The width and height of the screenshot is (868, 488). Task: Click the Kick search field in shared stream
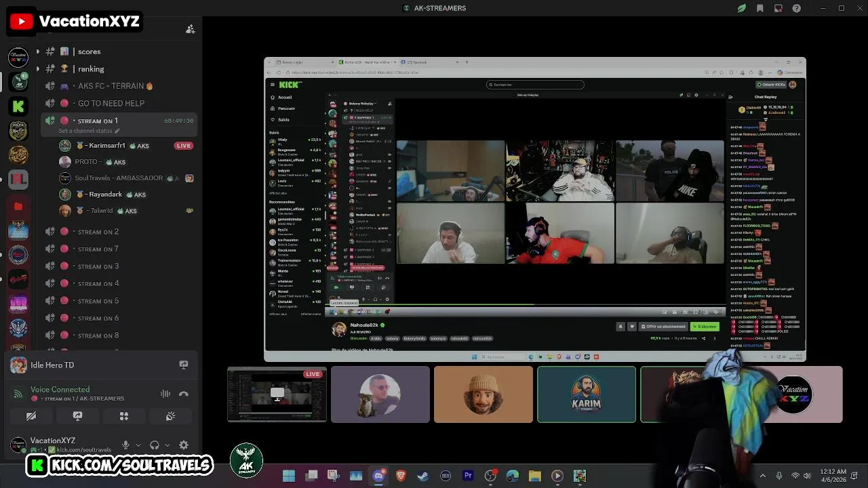click(535, 85)
